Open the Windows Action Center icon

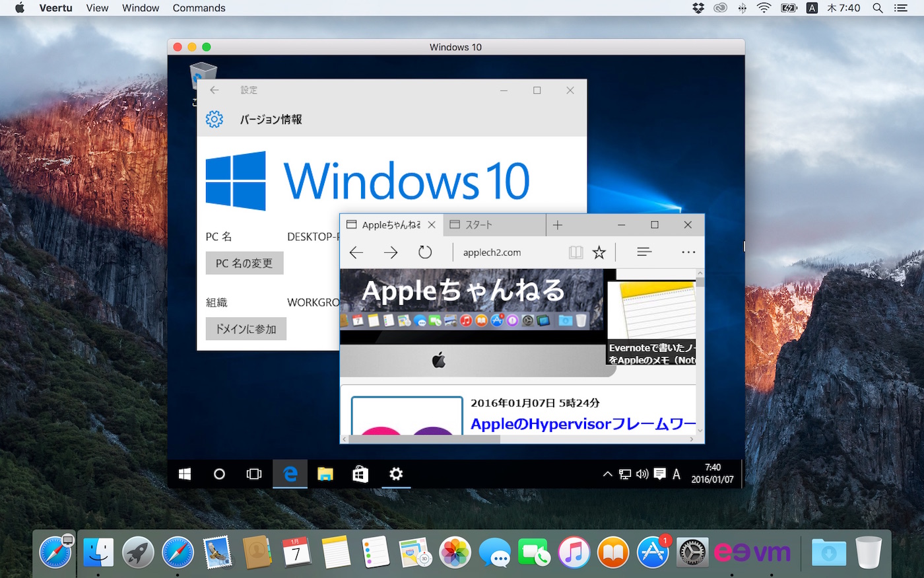click(x=659, y=474)
